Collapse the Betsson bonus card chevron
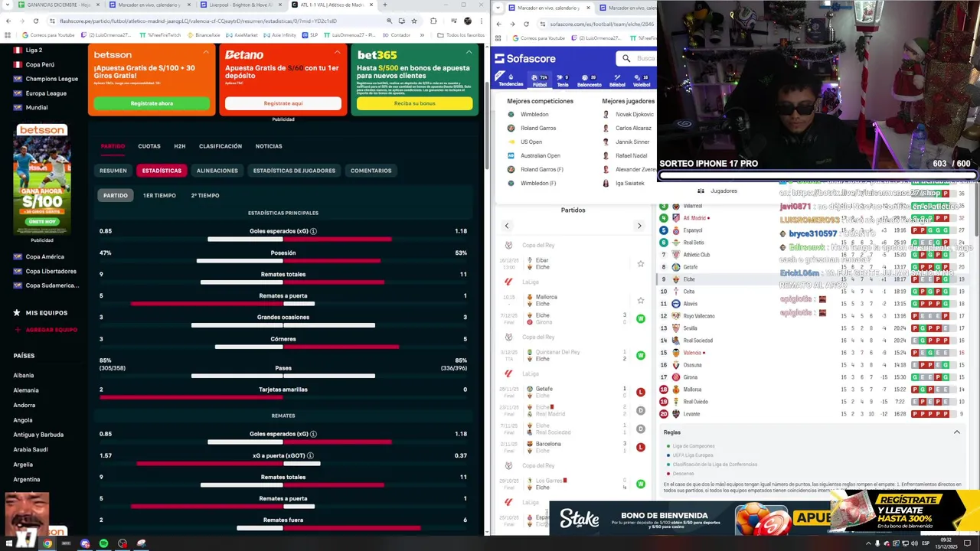Screen dimensions: 980x551 (x=206, y=52)
